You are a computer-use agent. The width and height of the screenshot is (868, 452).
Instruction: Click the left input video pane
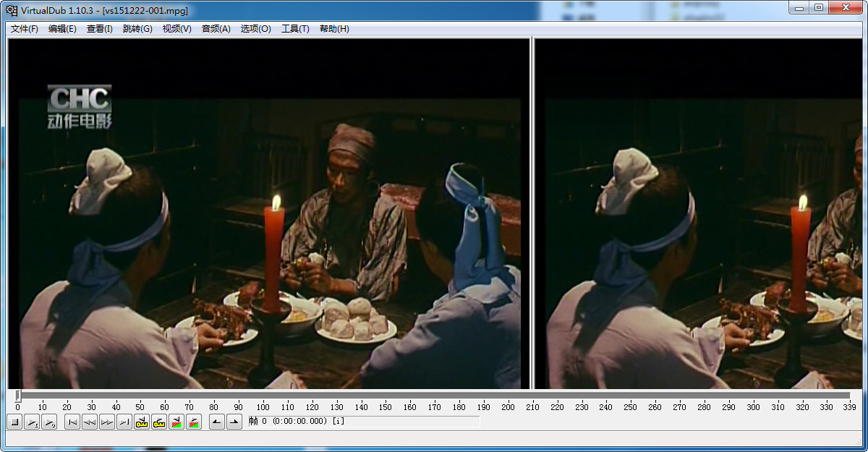tap(269, 214)
